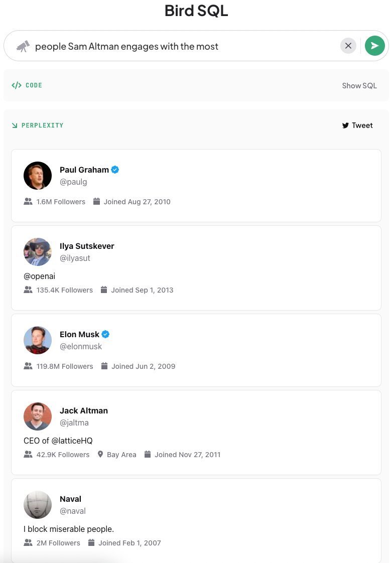Open the @paulg profile handle
Viewport: 392px width, 563px height.
[73, 182]
